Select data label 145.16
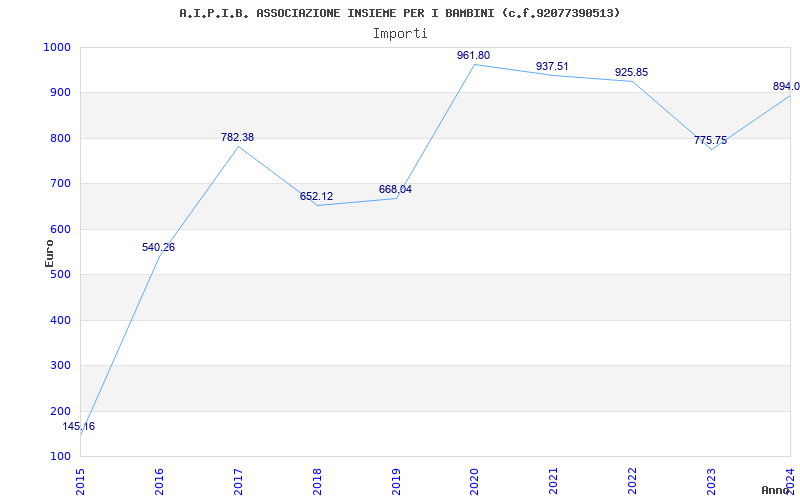 79,427
